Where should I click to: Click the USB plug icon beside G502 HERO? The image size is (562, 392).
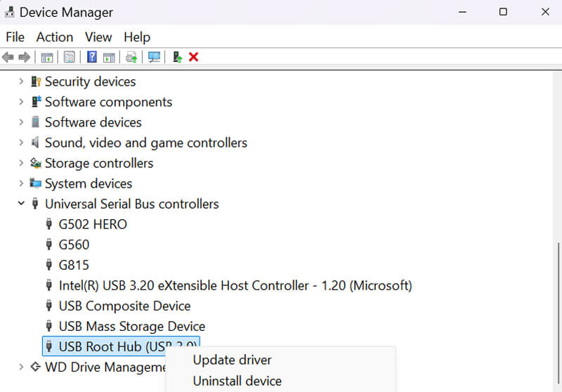click(x=49, y=224)
